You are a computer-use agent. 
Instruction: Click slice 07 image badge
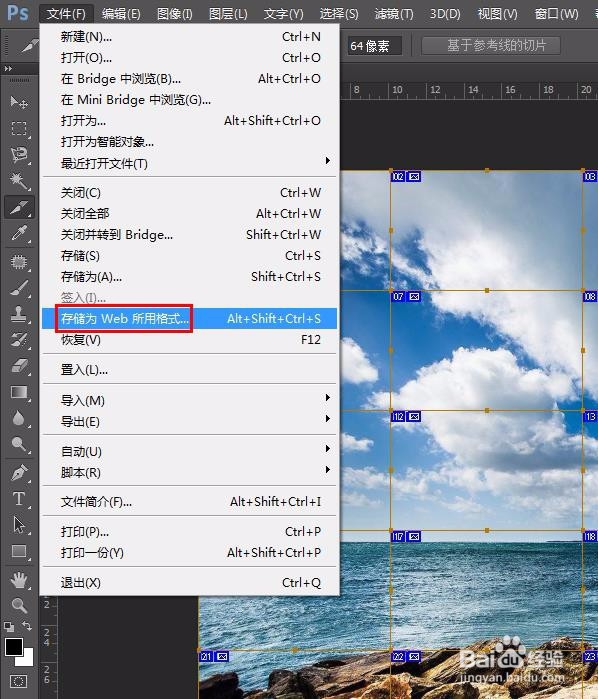[414, 296]
